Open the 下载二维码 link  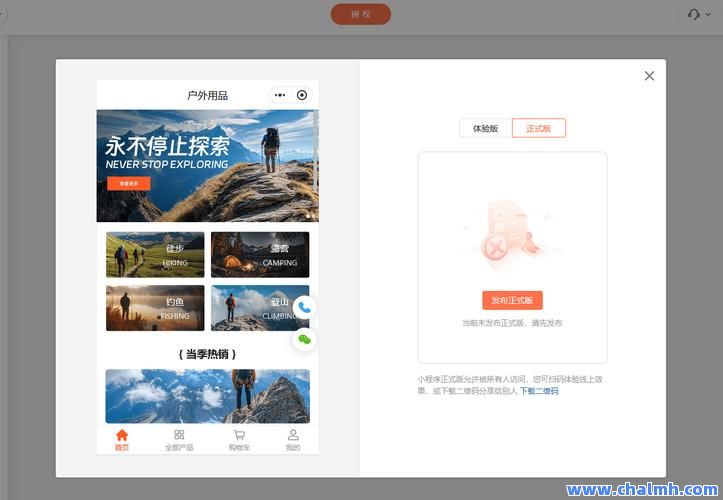(539, 391)
